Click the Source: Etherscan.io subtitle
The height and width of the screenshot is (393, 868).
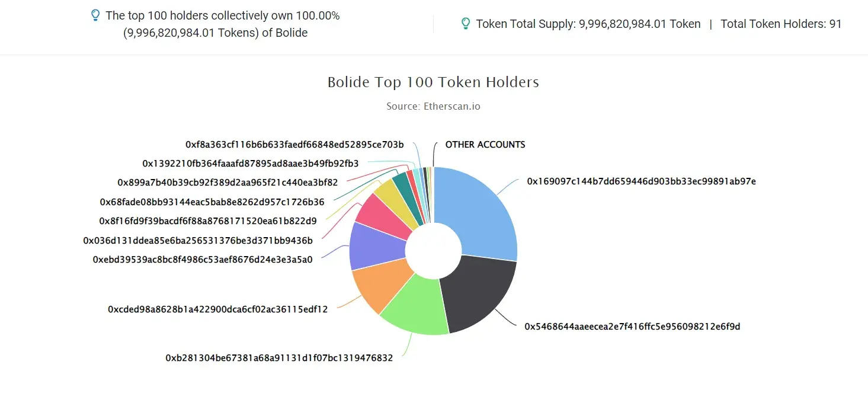[433, 107]
